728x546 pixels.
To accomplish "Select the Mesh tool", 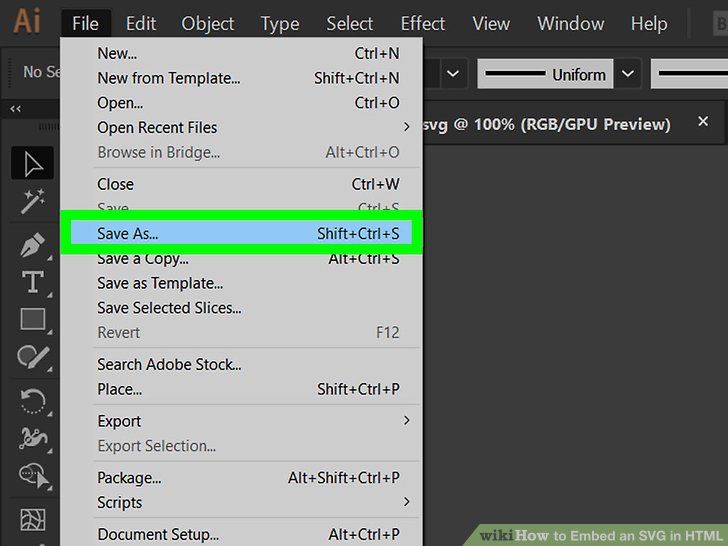I will tap(32, 520).
